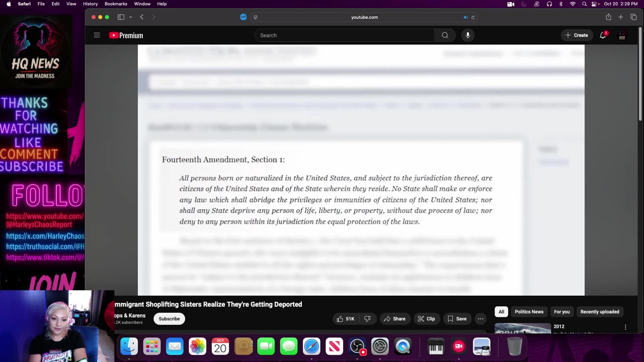Like the video with thumbs-up 51K

[x=345, y=319]
